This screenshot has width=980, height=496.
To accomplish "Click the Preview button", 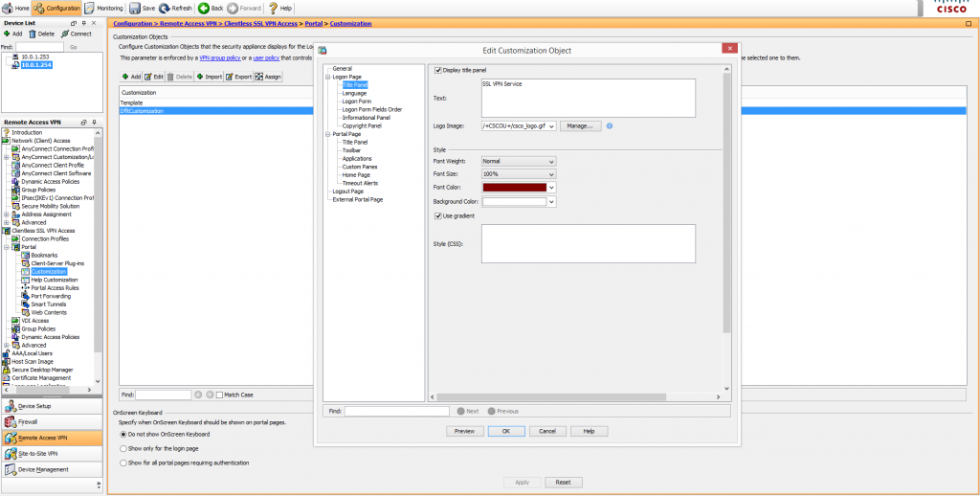I will point(464,431).
